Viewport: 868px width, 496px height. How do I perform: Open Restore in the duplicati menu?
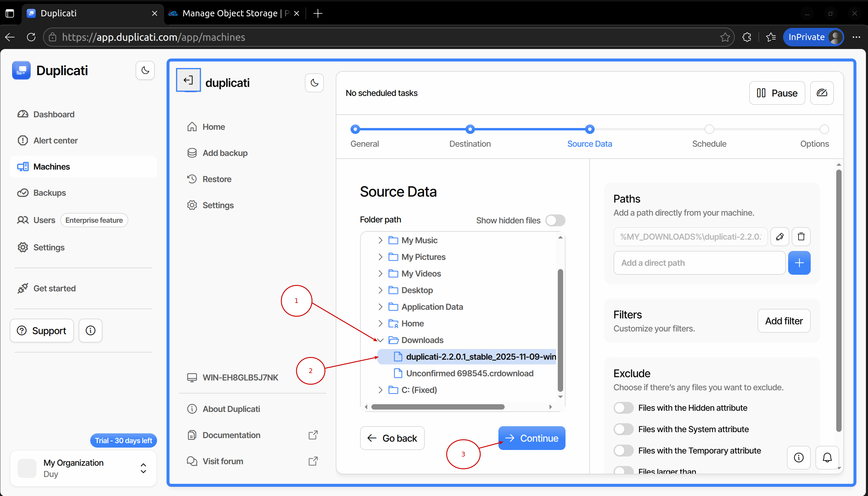tap(217, 179)
